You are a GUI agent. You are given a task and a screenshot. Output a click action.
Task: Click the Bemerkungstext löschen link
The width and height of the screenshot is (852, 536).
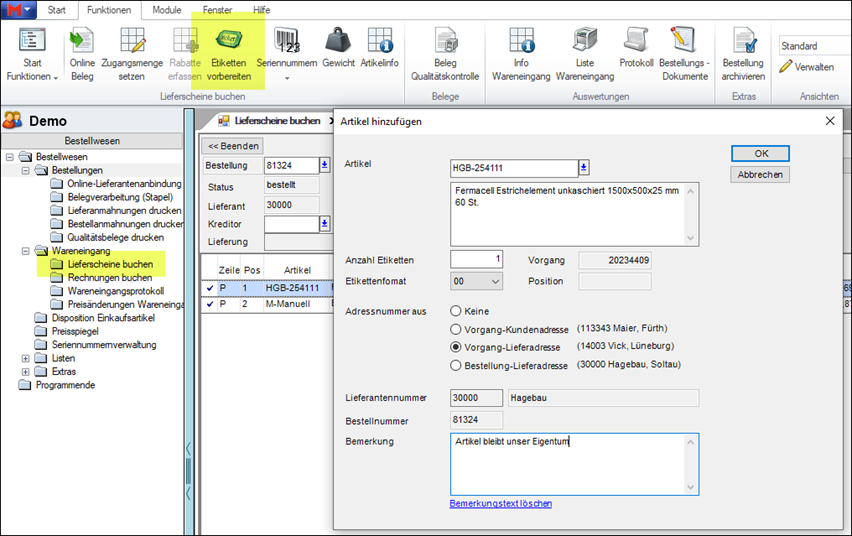click(x=500, y=503)
